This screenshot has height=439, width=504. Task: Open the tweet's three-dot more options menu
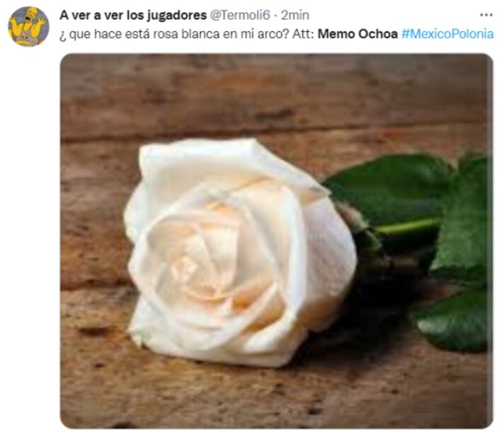486,15
